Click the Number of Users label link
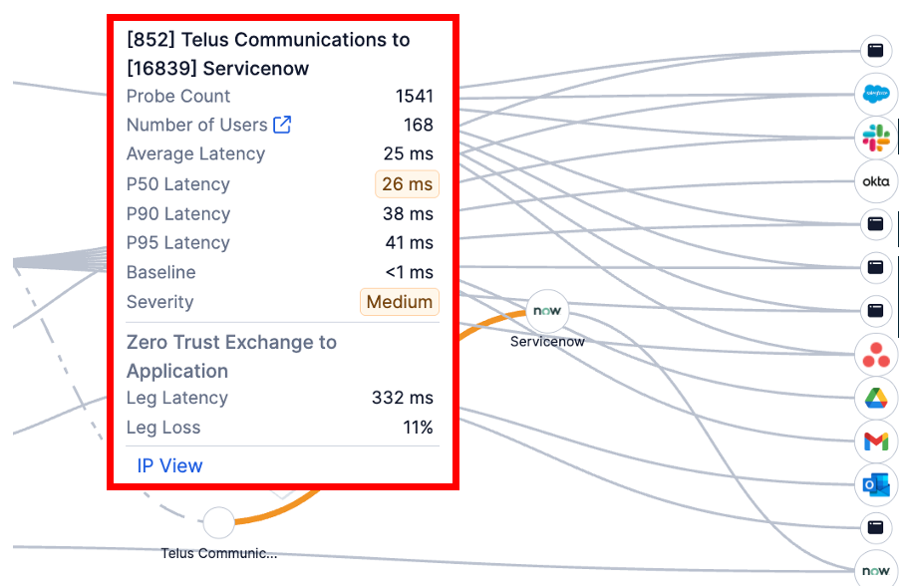The image size is (903, 588). (x=196, y=125)
